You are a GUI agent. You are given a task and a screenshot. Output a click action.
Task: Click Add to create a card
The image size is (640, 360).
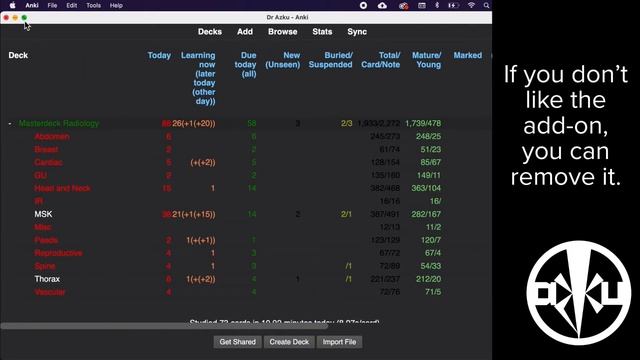pos(245,32)
